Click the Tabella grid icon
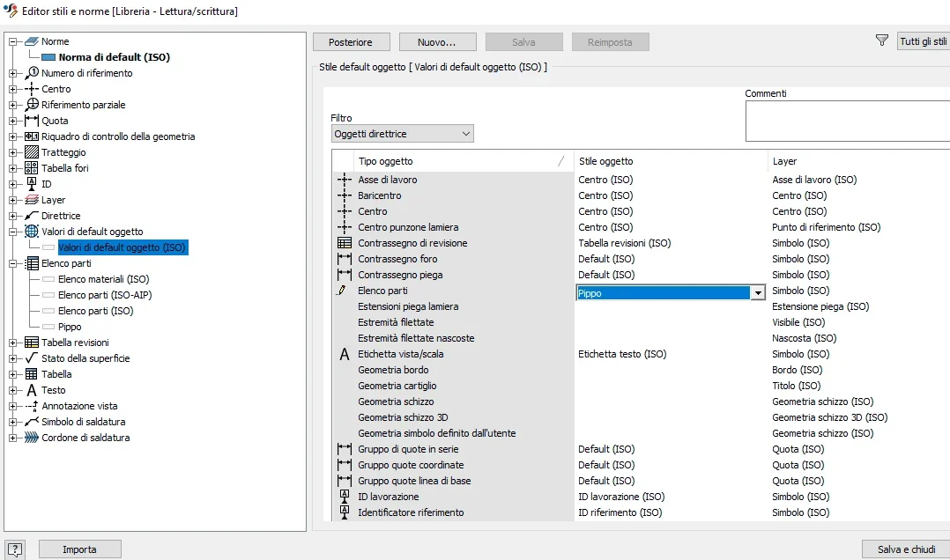950x560 pixels. (x=32, y=374)
